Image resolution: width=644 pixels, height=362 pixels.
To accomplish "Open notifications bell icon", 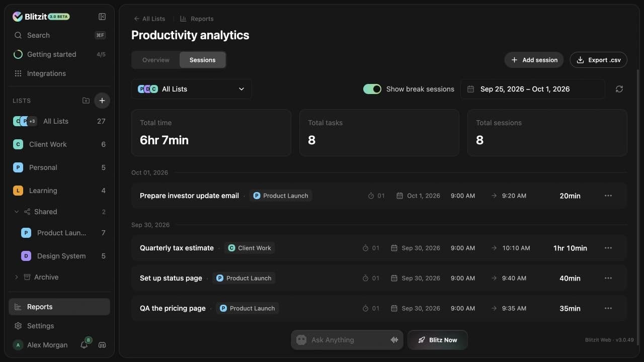I will 84,345.
